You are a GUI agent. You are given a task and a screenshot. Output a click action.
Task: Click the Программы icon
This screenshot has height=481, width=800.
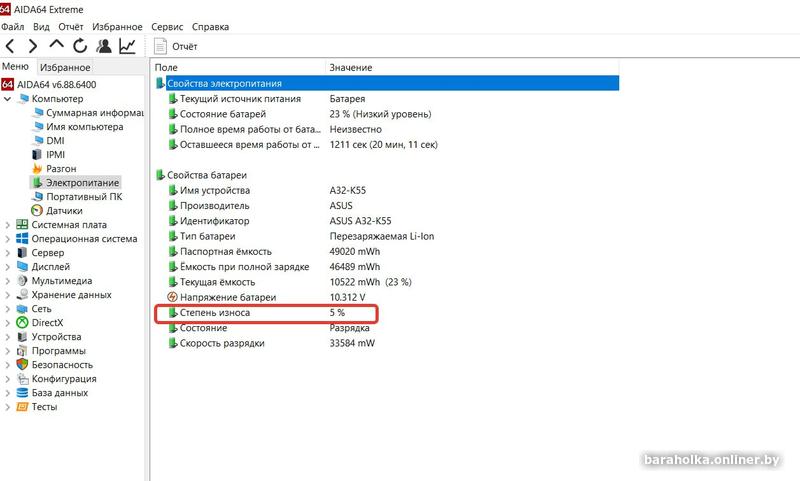click(x=22, y=350)
